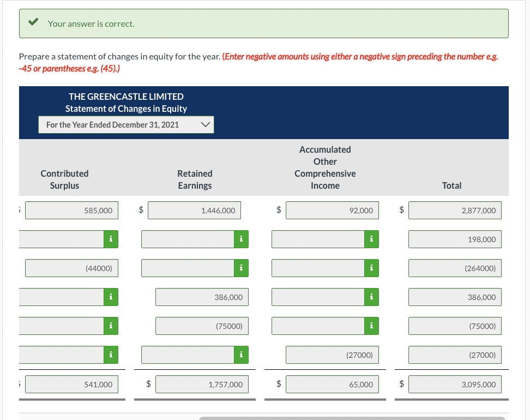Select the 386,000 Retained Earnings field

(x=202, y=297)
